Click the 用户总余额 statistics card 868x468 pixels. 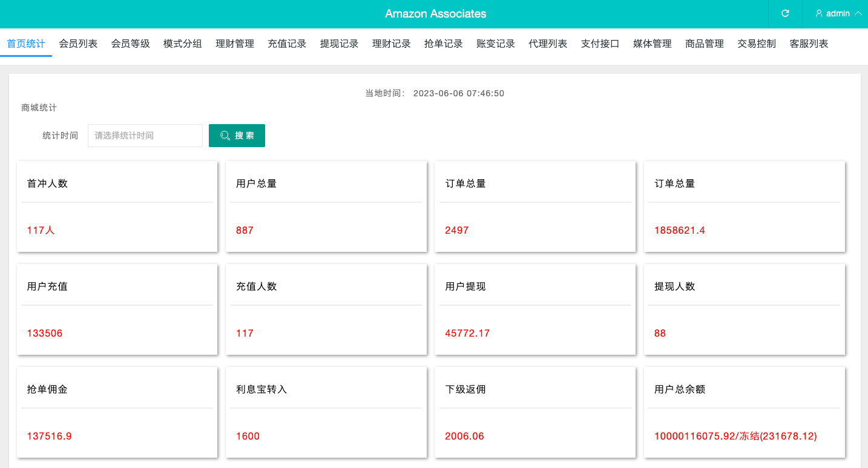click(x=744, y=412)
